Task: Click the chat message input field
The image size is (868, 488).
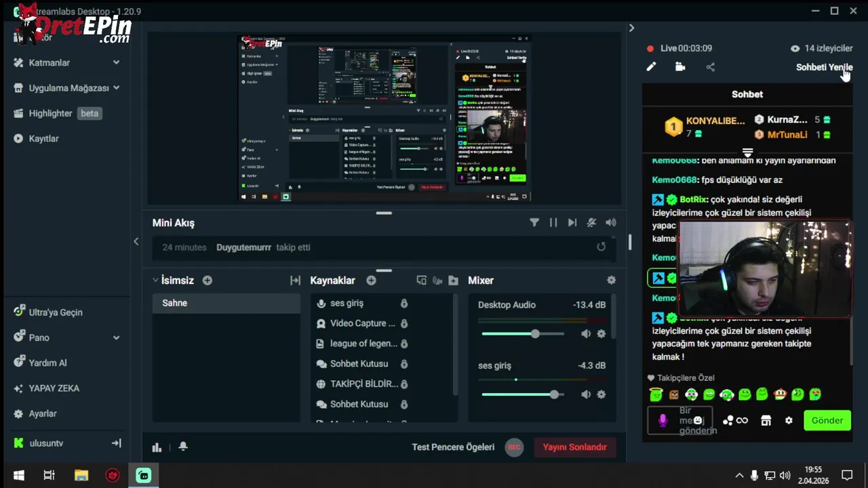Action: 680,420
